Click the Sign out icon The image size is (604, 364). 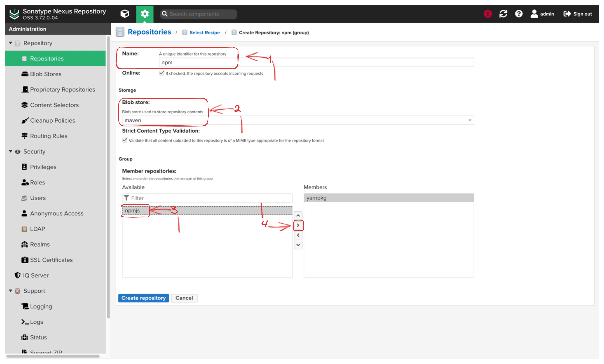tap(567, 14)
